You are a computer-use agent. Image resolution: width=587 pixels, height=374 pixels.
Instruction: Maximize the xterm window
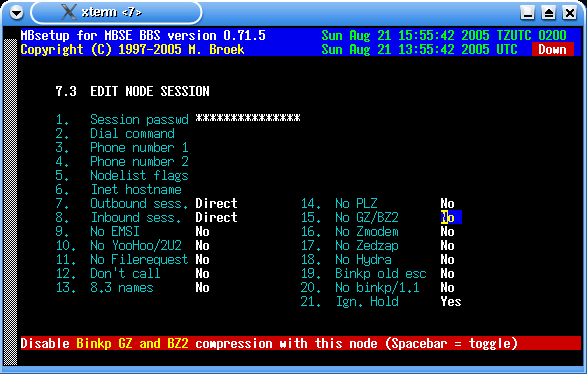tap(548, 13)
